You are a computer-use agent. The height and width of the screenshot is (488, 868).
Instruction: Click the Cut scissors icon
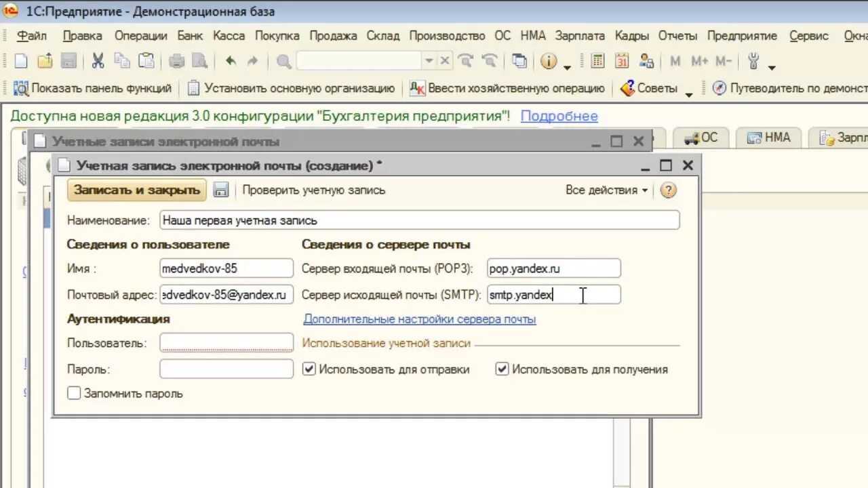pyautogui.click(x=98, y=62)
